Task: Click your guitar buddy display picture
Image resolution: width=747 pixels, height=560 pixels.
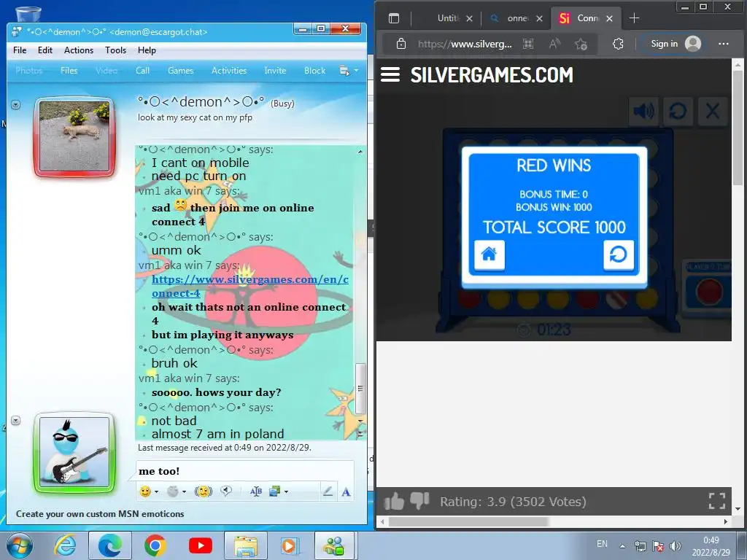Action: 74,452
